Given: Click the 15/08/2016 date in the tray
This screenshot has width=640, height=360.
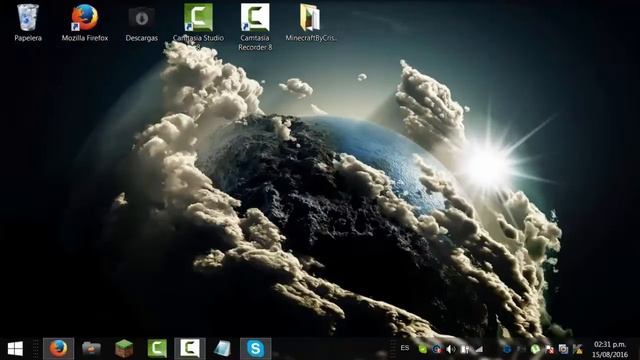Looking at the screenshot, I should pos(610,354).
